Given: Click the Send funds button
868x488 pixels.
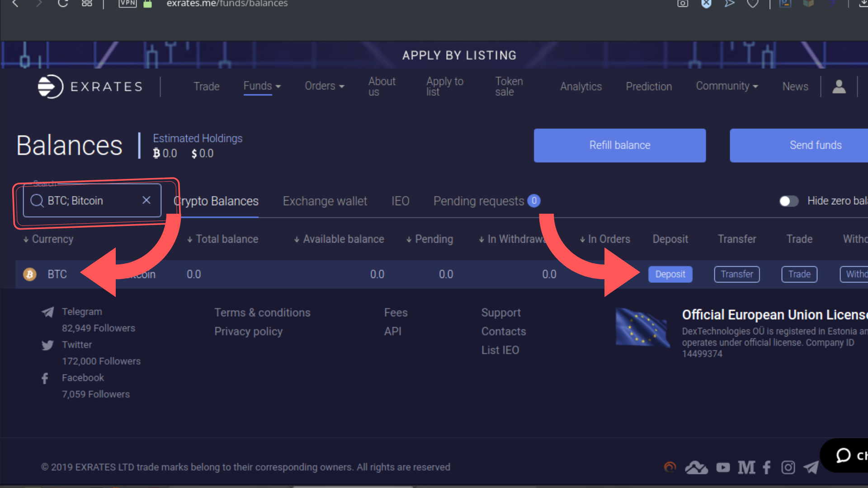Looking at the screenshot, I should click(799, 145).
